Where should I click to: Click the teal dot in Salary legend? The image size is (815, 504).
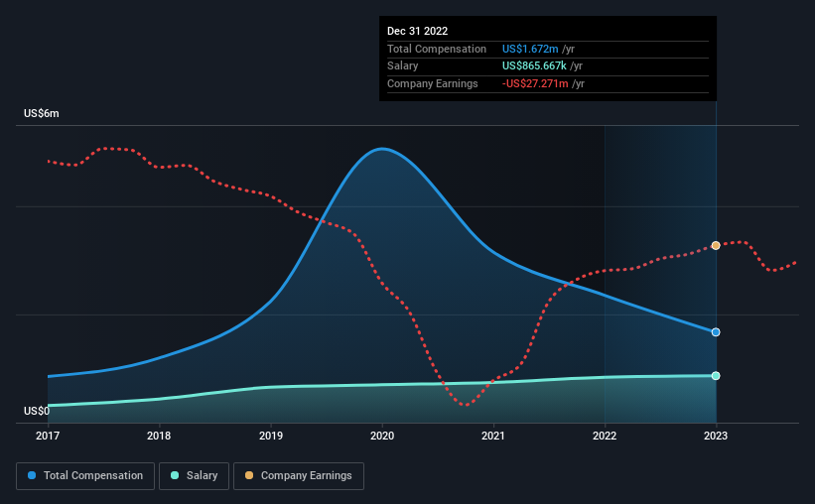pyautogui.click(x=175, y=475)
